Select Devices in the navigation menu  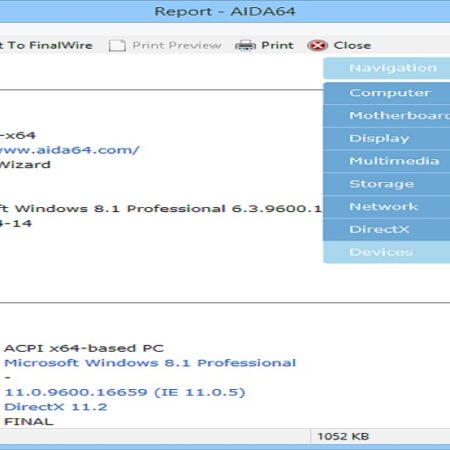[x=387, y=252]
